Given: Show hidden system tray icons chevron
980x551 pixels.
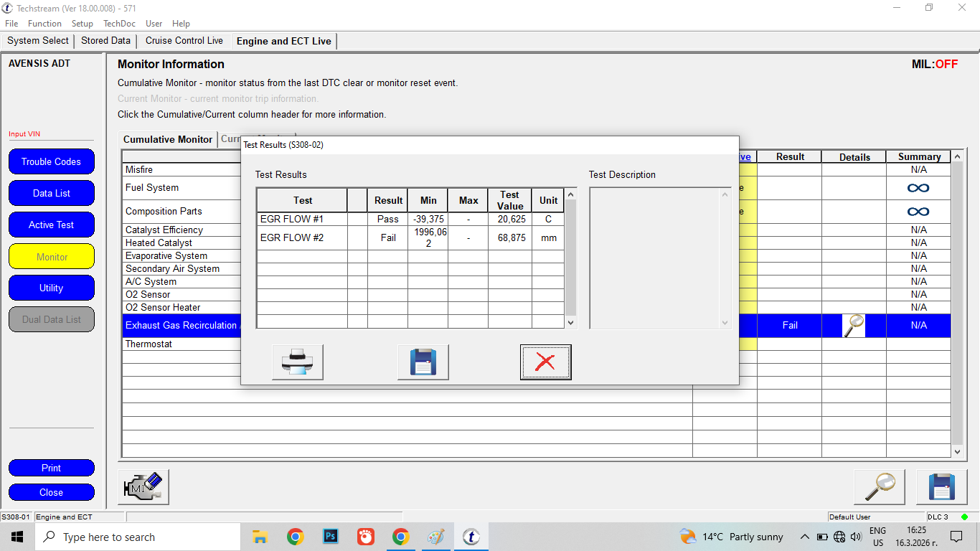Looking at the screenshot, I should (x=804, y=537).
